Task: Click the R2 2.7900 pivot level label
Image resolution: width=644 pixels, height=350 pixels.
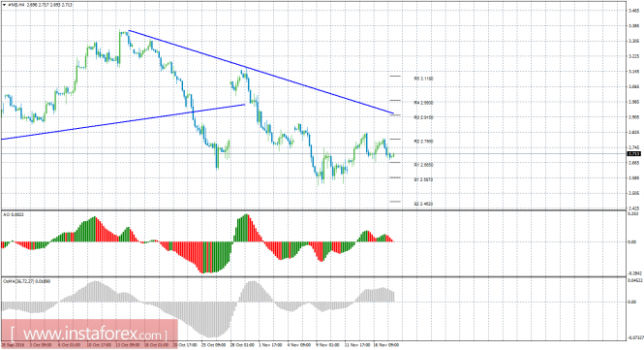Action: [423, 142]
